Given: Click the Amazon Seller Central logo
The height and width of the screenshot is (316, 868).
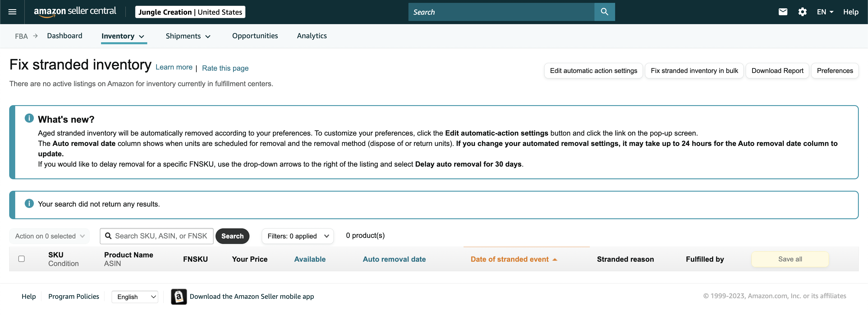Looking at the screenshot, I should pos(75,11).
